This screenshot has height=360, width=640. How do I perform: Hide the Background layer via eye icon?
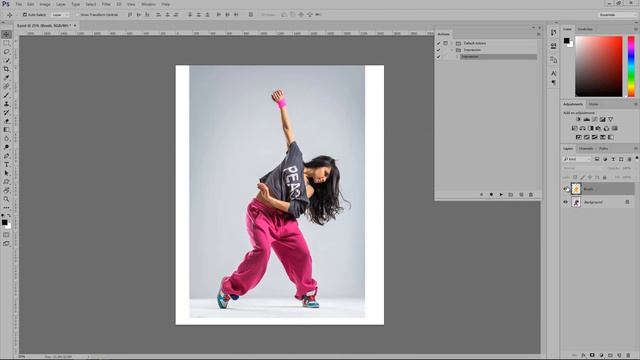[566, 202]
